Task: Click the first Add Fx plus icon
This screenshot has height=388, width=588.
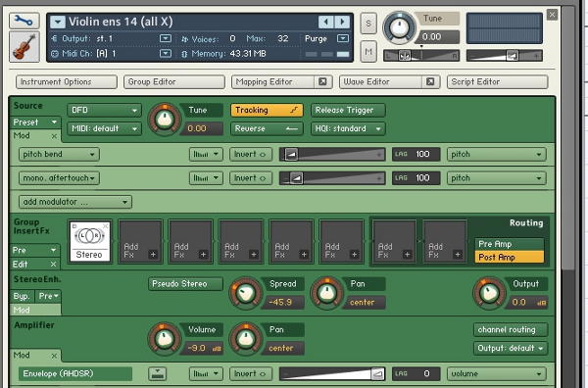Action: click(153, 255)
